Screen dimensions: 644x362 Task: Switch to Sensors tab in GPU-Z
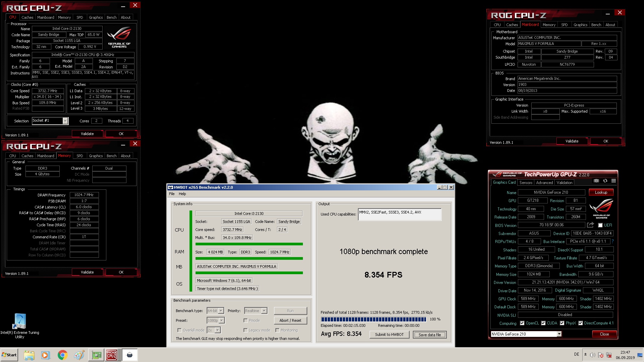[x=526, y=183]
